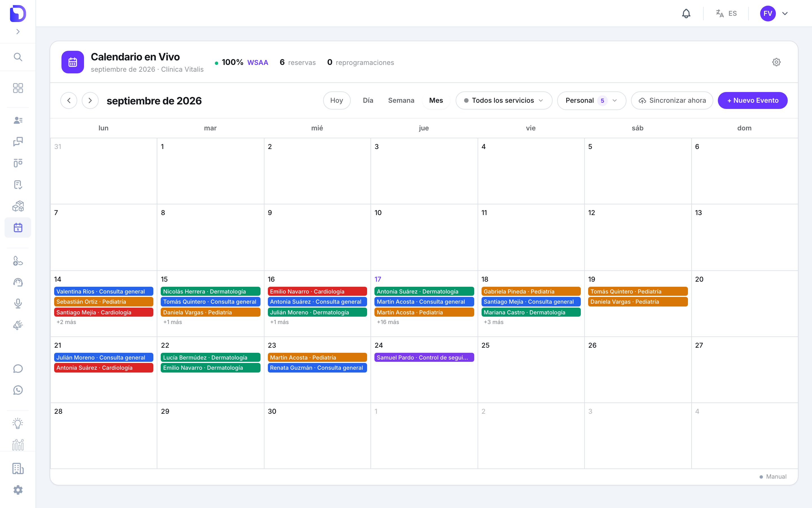Open the search icon in sidebar
Screen dimensions: 812x508
(x=18, y=57)
